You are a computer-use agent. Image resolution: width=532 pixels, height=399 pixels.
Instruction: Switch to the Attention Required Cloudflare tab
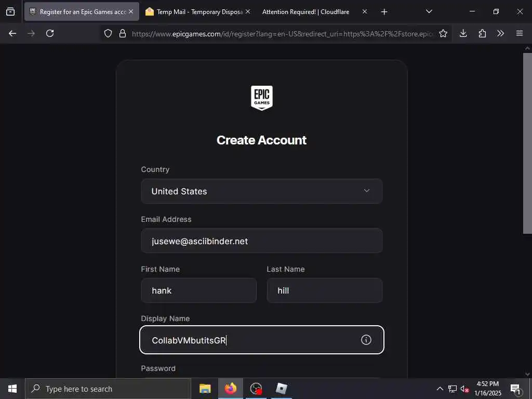pyautogui.click(x=305, y=11)
